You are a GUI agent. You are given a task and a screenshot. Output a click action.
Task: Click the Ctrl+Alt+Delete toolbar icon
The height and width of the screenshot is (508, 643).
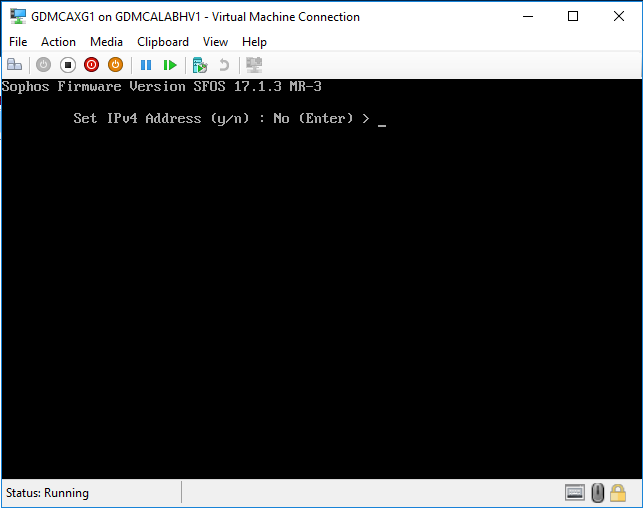[14, 65]
